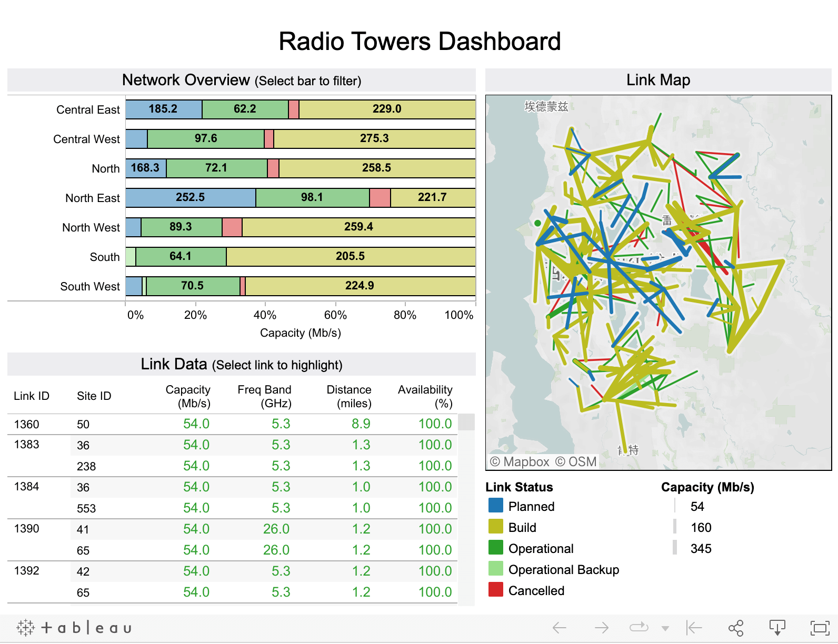Select South West 224.9 yellow bar
Viewport: 838px width, 644px height.
[x=361, y=286]
